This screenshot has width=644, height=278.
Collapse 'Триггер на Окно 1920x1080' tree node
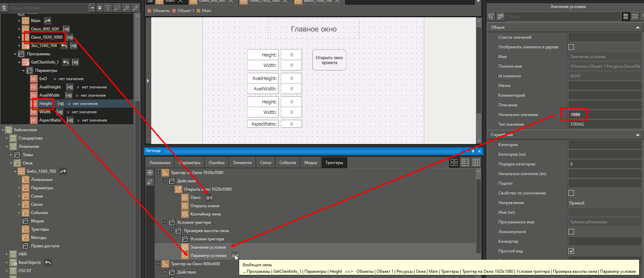(x=158, y=173)
